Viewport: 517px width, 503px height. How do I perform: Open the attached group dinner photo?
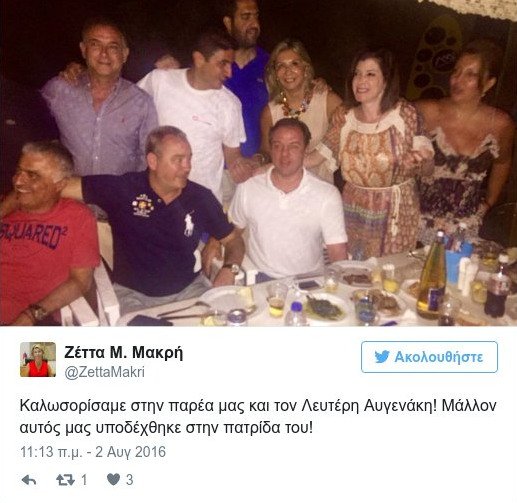point(258,163)
